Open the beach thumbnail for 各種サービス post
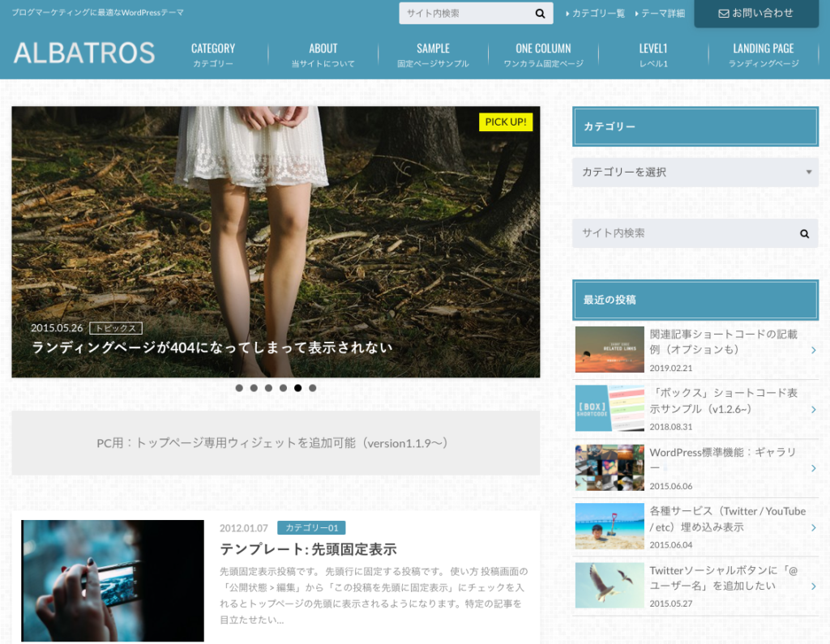Viewport: 830px width, 644px height. (x=610, y=527)
